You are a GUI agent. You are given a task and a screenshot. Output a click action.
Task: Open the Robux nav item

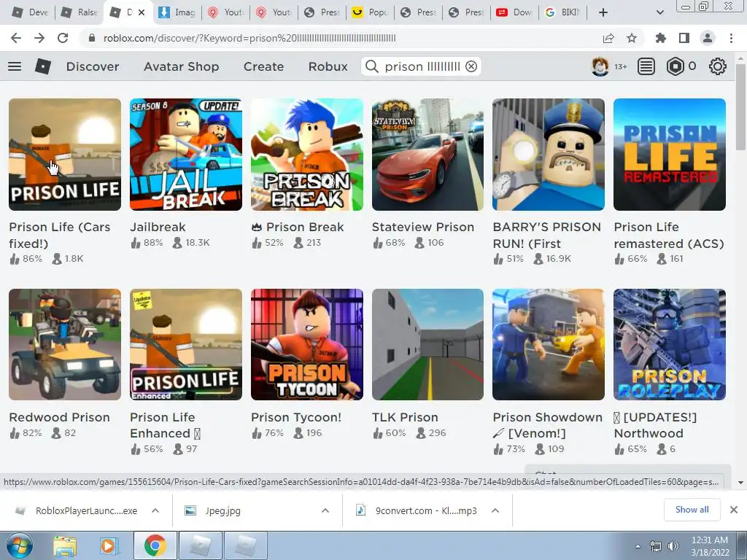point(328,66)
